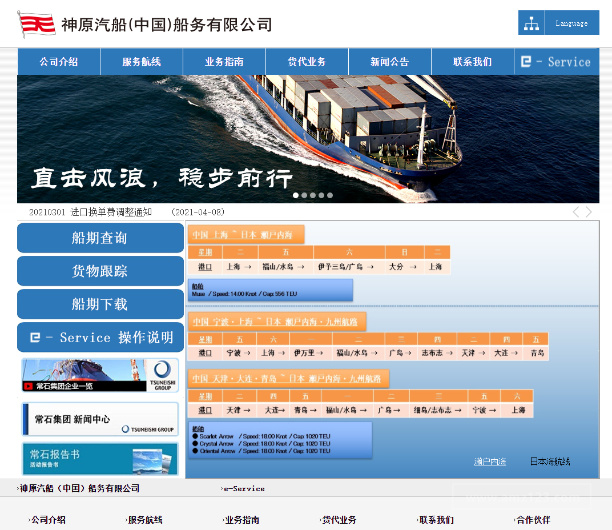Image resolution: width=612 pixels, height=530 pixels.
Task: Open 货物跟踪 cargo tracking
Action: tap(100, 271)
